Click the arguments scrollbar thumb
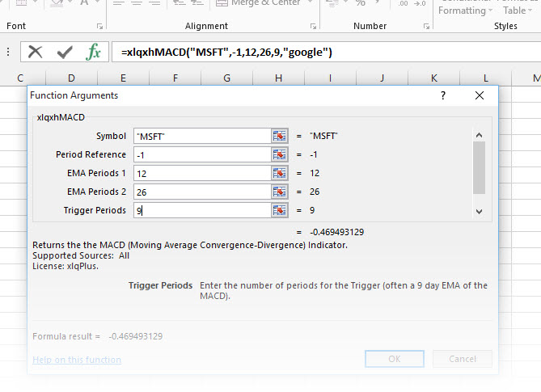541x392 pixels. click(x=479, y=168)
